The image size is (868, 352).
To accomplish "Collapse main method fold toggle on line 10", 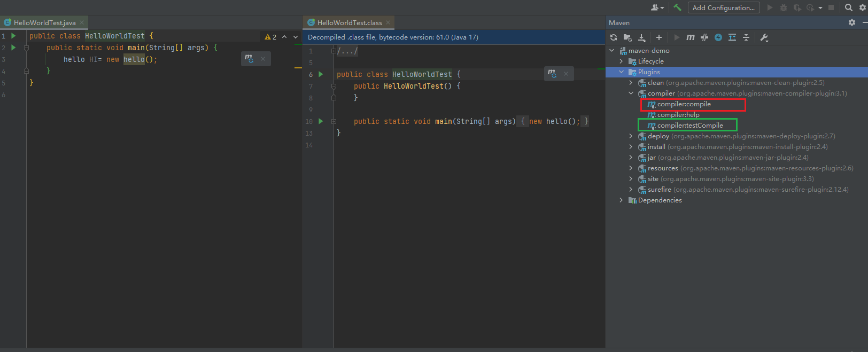I will click(x=334, y=121).
